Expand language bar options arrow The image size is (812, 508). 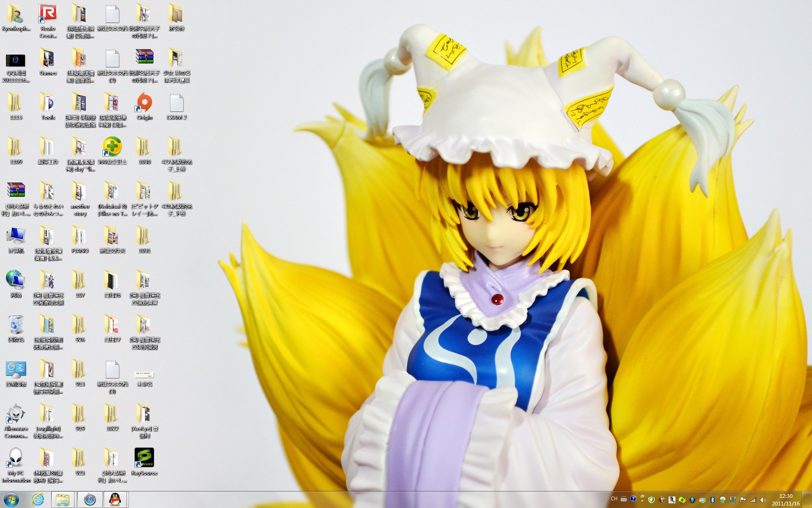point(642,501)
